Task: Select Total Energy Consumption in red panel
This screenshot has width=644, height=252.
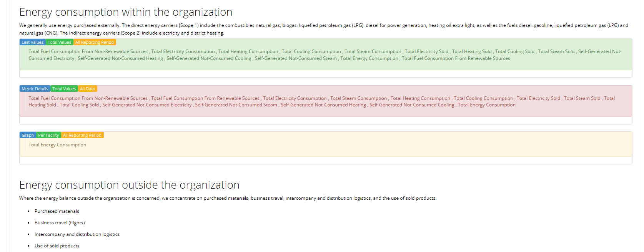Action: click(486, 105)
